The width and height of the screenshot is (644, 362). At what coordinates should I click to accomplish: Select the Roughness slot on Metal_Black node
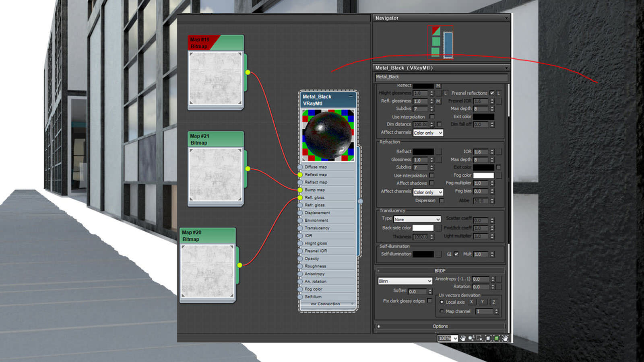(328, 266)
